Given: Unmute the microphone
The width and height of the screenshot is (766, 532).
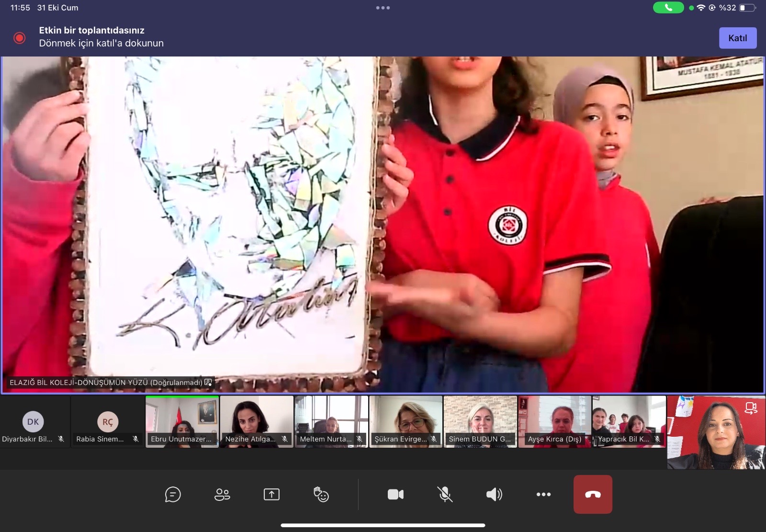Looking at the screenshot, I should tap(445, 494).
